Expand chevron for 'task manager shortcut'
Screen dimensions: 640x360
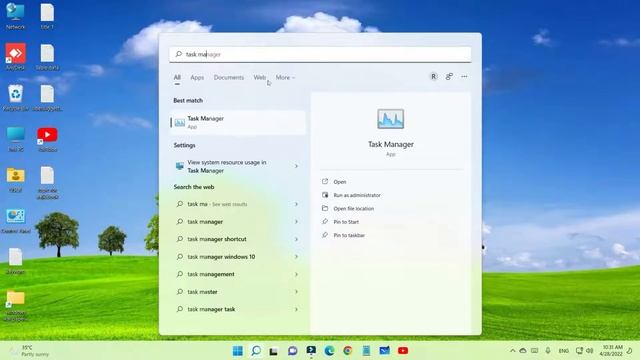296,239
